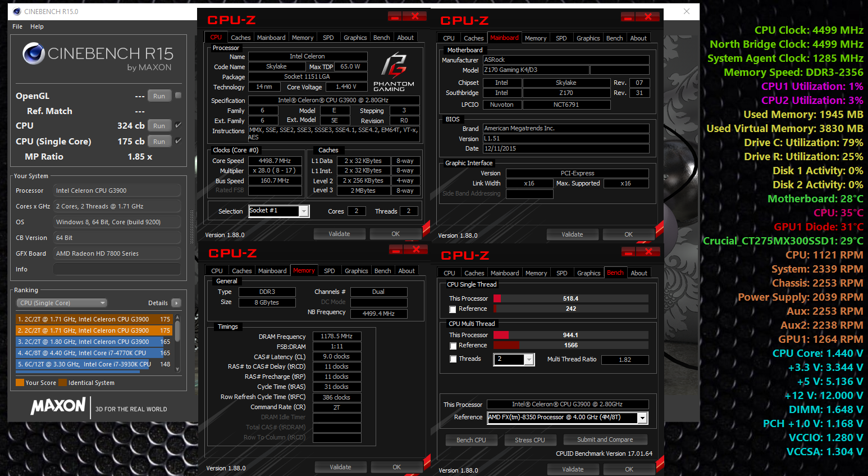Open the Help menu in Cinebench
The image size is (868, 476).
coord(37,26)
